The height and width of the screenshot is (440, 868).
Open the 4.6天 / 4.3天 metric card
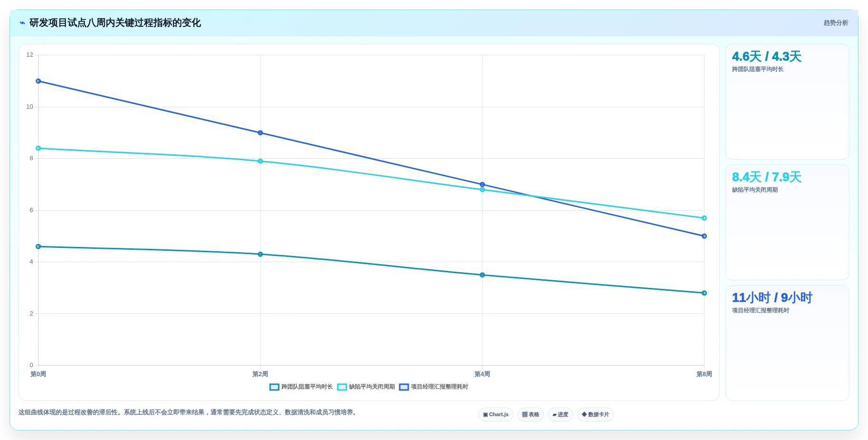point(787,102)
